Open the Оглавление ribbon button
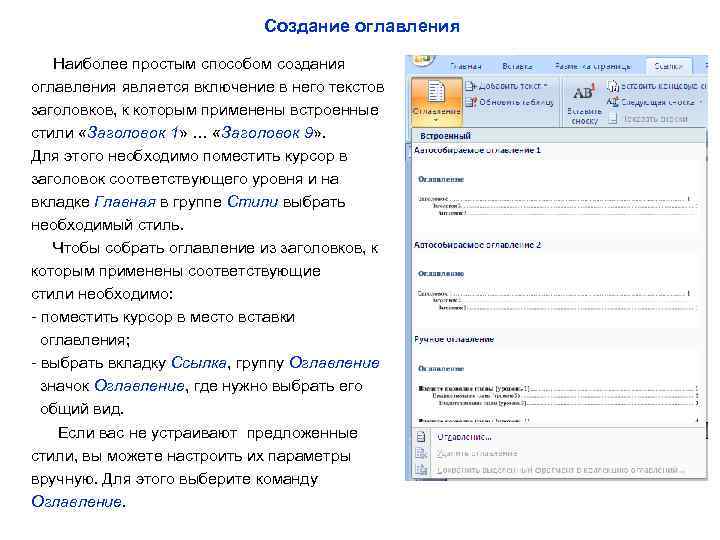The width and height of the screenshot is (720, 540). pyautogui.click(x=436, y=102)
